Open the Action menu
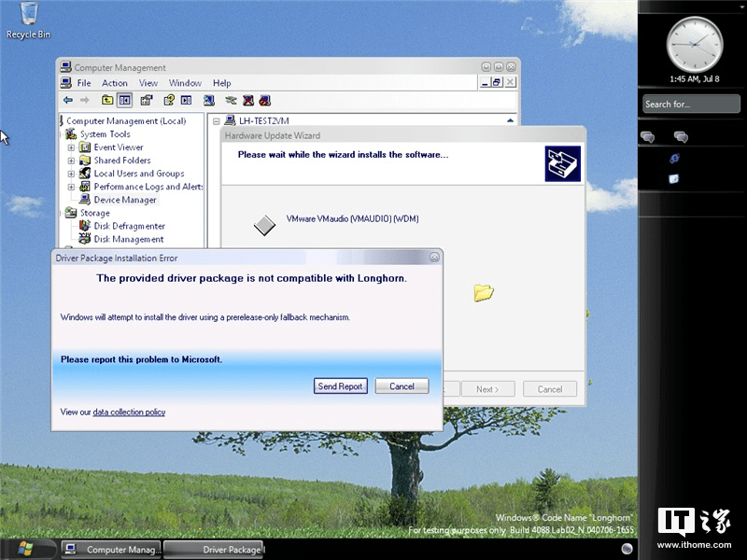The height and width of the screenshot is (560, 747). click(x=114, y=83)
